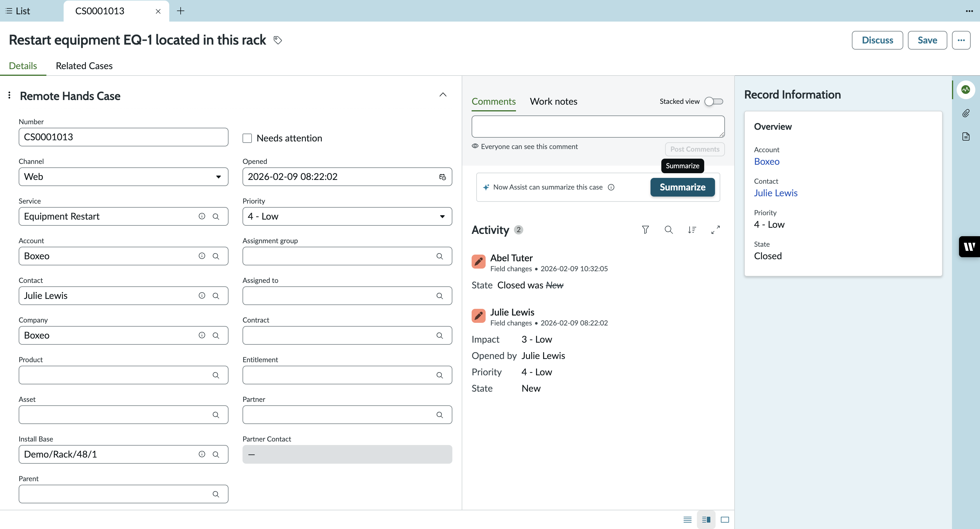980x529 pixels.
Task: Change Activity sort order
Action: tap(692, 230)
